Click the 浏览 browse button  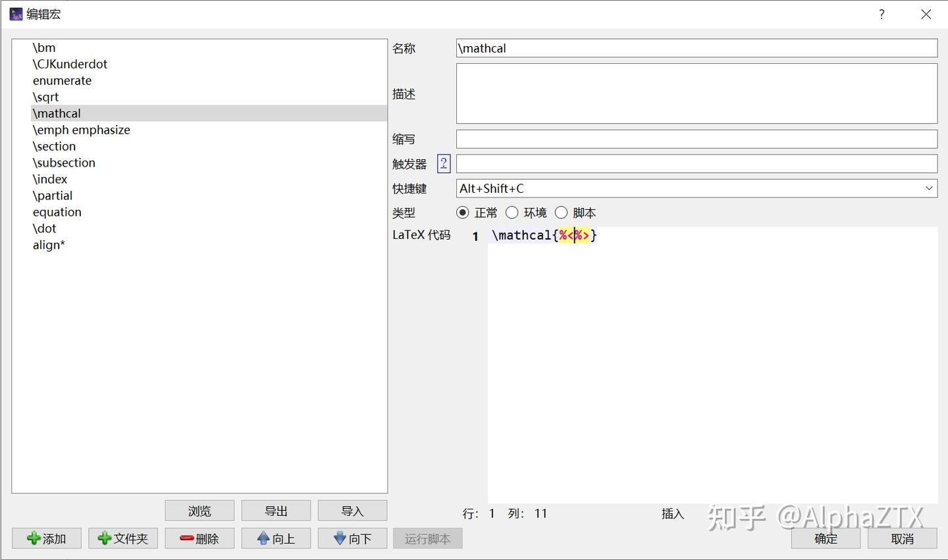pos(199,510)
